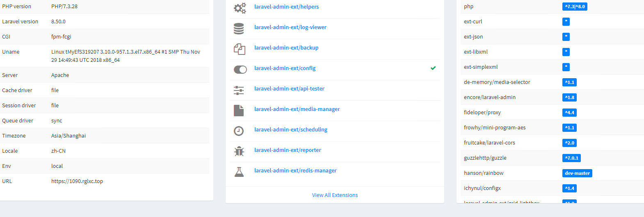
Task: Click the database icon for log-viewer
Action: point(239,28)
